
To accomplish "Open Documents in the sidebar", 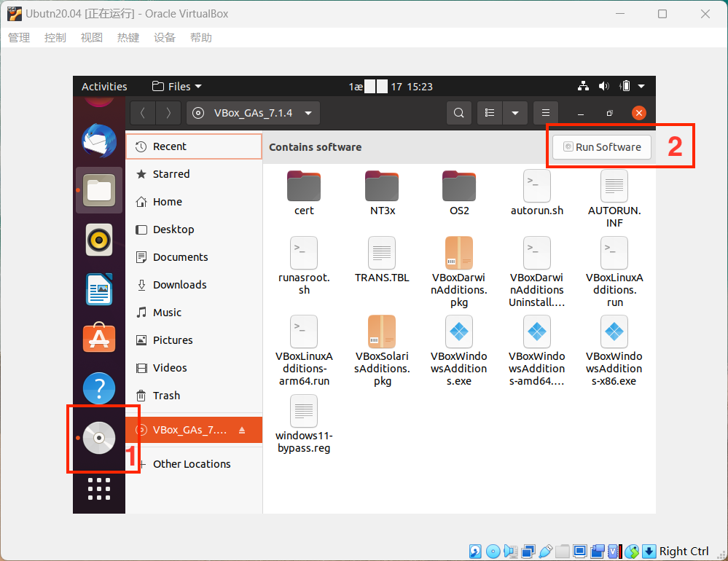I will [x=194, y=257].
